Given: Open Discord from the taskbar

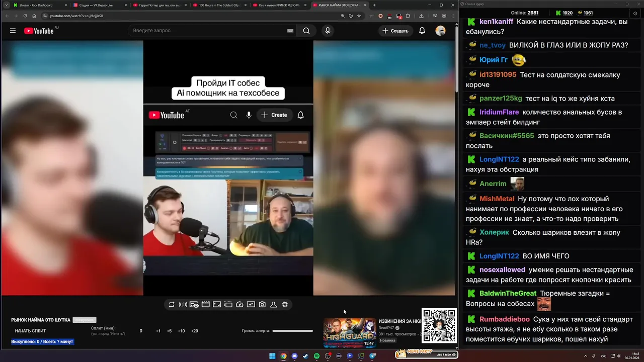Looking at the screenshot, I should coord(294,356).
